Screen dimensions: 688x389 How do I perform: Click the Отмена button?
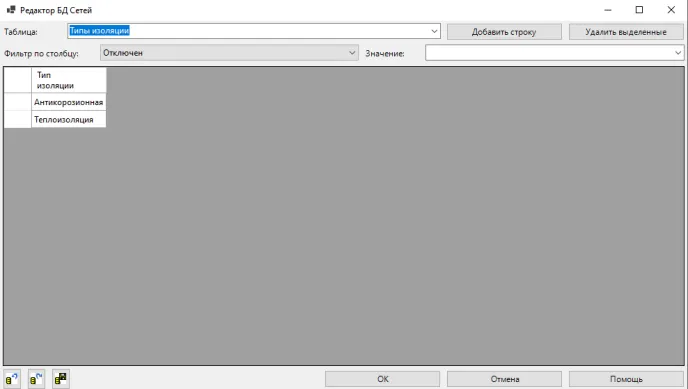point(505,379)
